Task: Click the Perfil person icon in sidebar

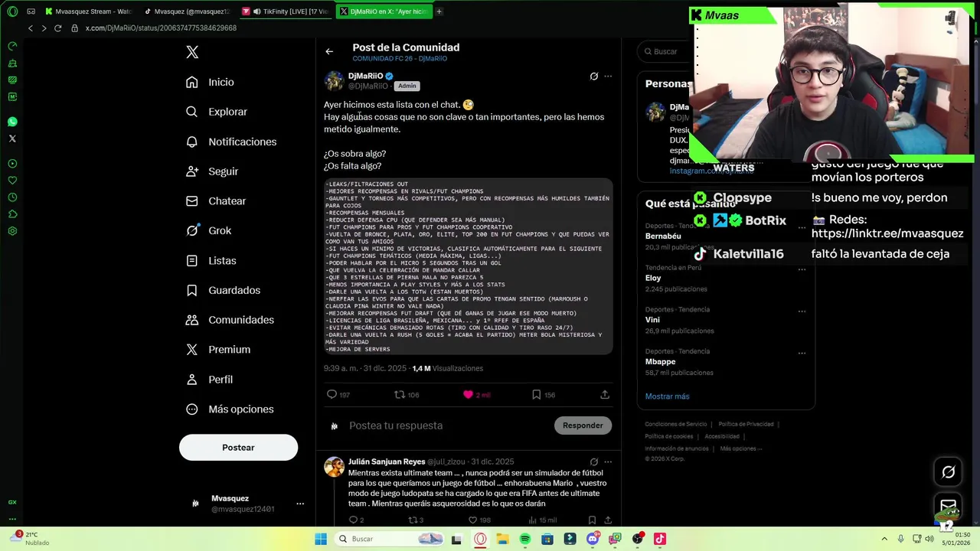Action: (x=192, y=380)
